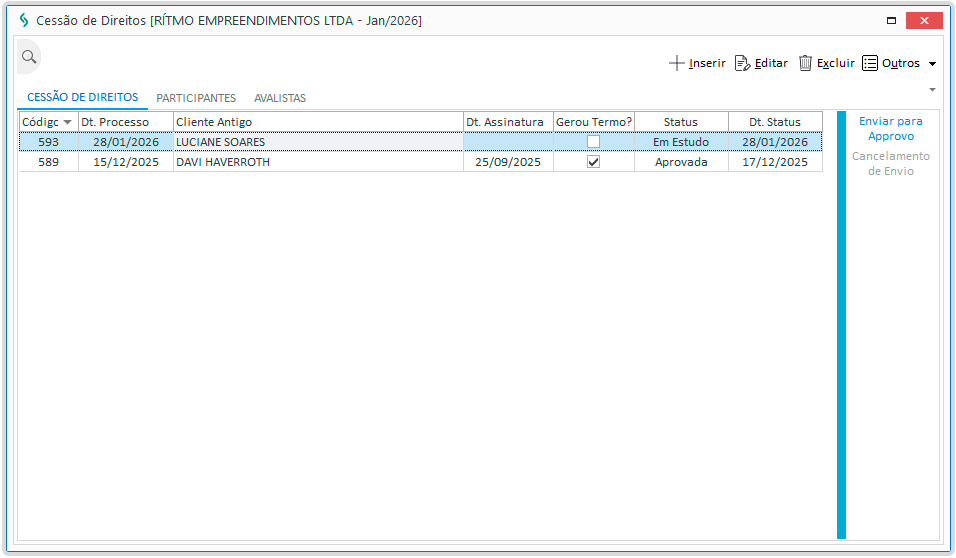This screenshot has height=558, width=956.
Task: Click the Dt. Status cell 28/01/2026
Action: click(x=775, y=142)
